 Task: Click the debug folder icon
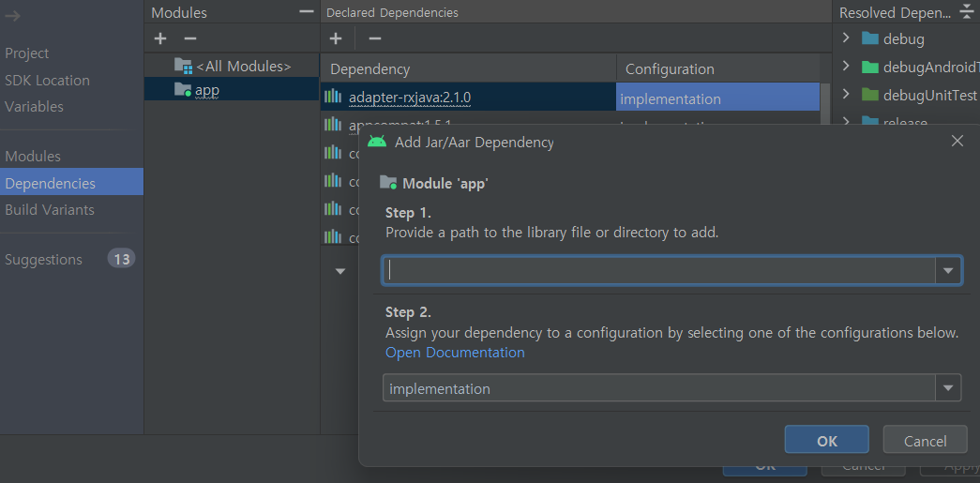pos(870,38)
